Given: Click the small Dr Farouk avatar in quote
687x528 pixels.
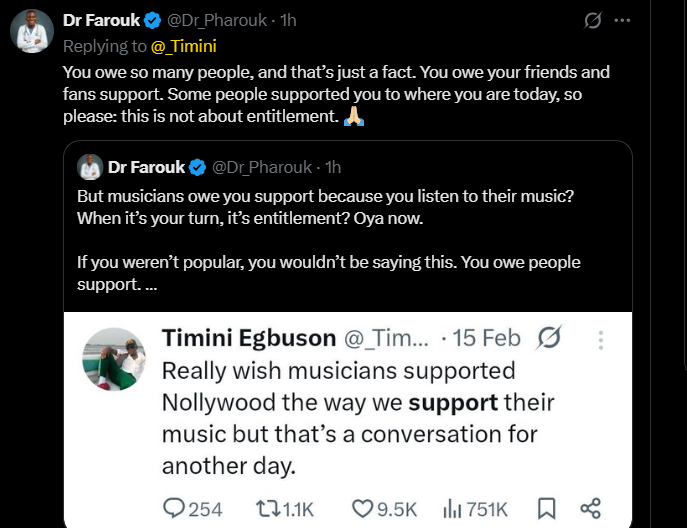Looking at the screenshot, I should [90, 166].
